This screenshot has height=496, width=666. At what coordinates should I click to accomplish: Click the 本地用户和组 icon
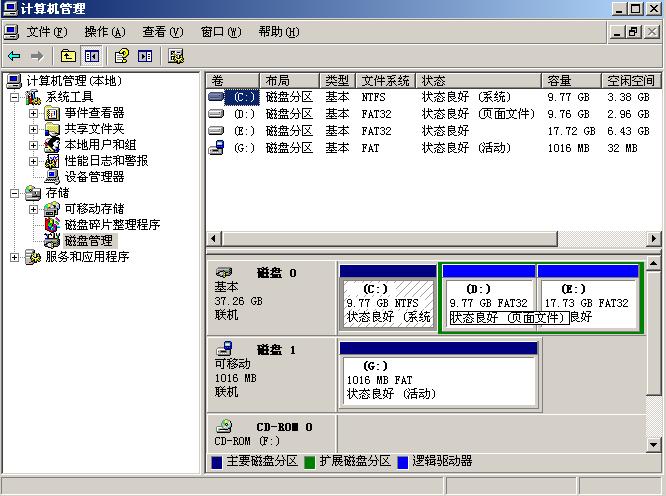coord(52,145)
